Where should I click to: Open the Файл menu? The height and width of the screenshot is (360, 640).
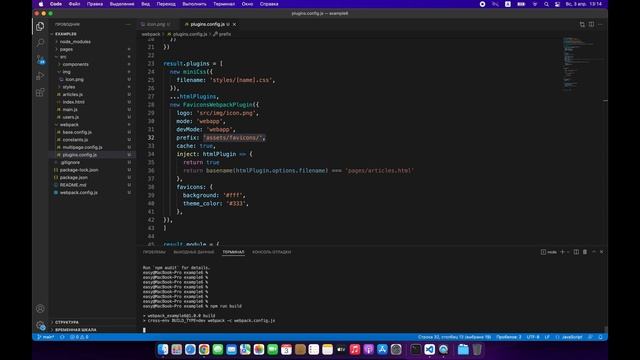pos(74,4)
